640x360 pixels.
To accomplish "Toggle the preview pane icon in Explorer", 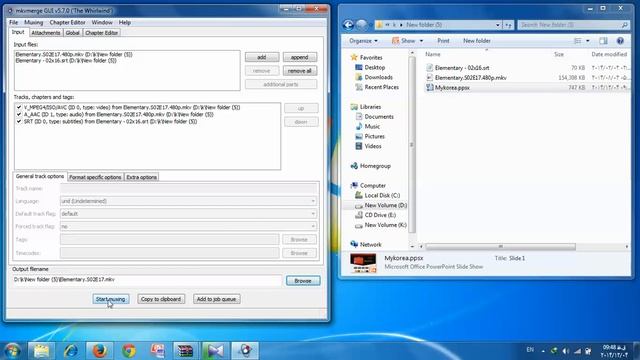I will pyautogui.click(x=603, y=41).
